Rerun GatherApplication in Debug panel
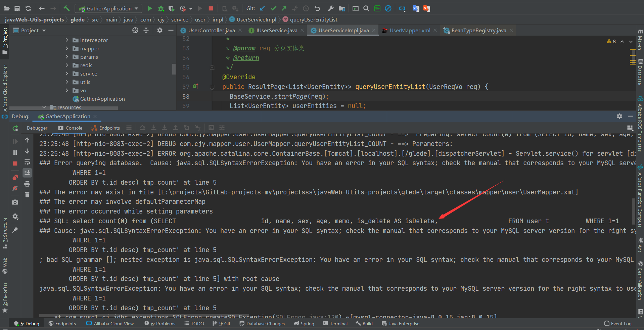 coord(15,128)
